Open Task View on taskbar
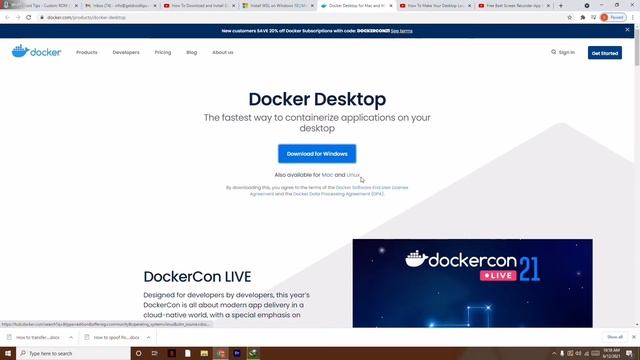The height and width of the screenshot is (360, 640). 155,353
